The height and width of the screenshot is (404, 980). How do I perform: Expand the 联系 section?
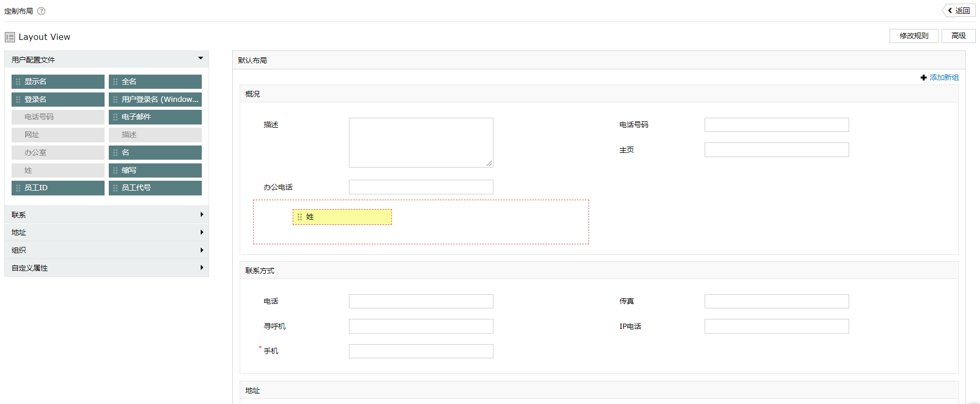coord(201,214)
